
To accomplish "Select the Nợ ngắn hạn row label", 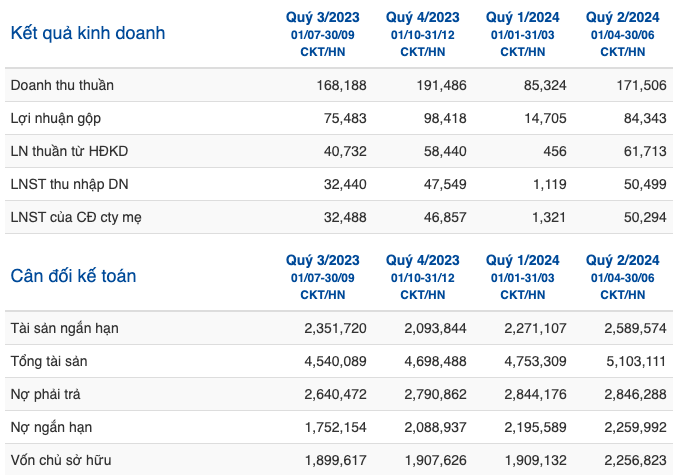I will [x=51, y=428].
